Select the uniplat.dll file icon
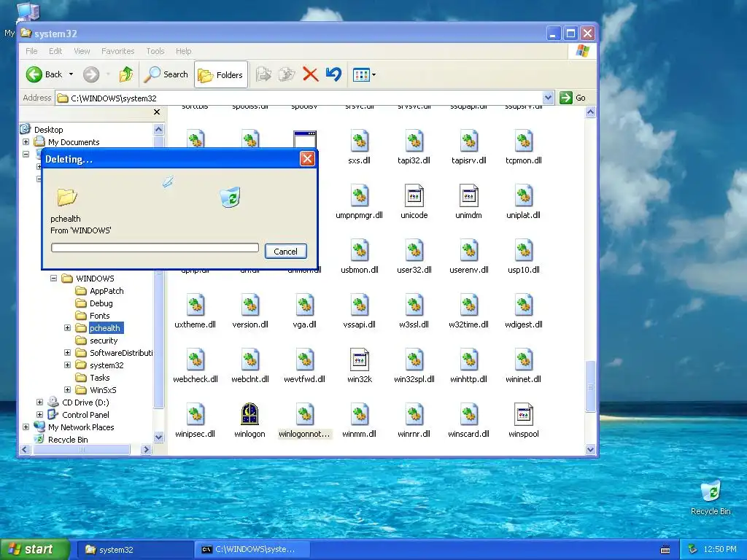This screenshot has width=747, height=560. click(x=524, y=196)
